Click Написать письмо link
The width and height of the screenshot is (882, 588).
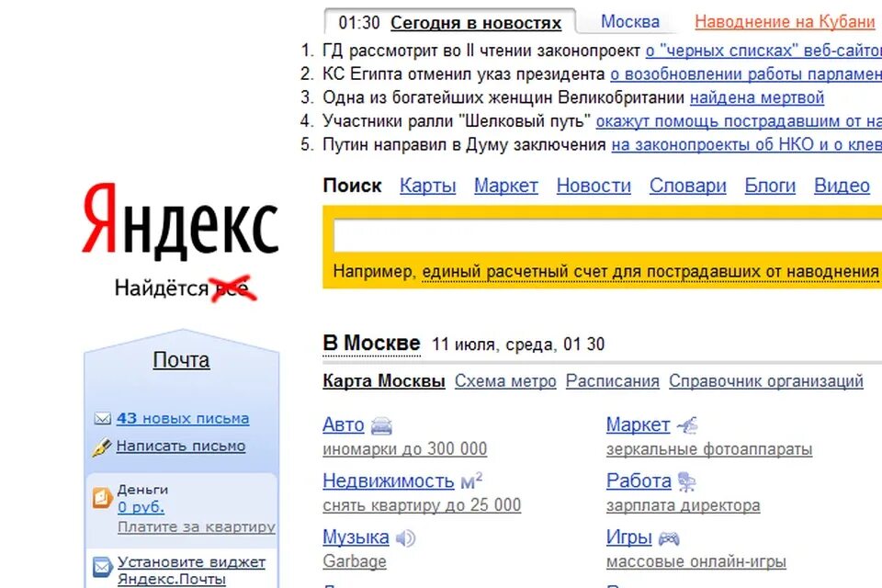click(x=181, y=447)
